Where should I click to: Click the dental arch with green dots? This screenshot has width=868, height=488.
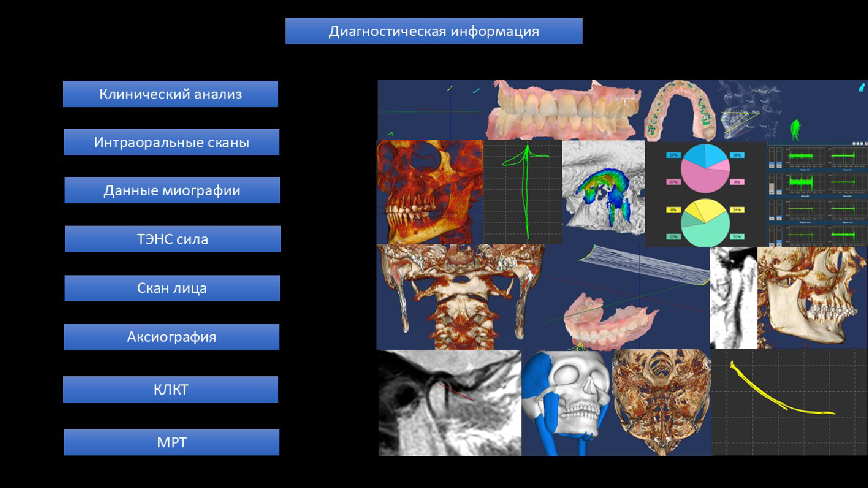point(680,111)
